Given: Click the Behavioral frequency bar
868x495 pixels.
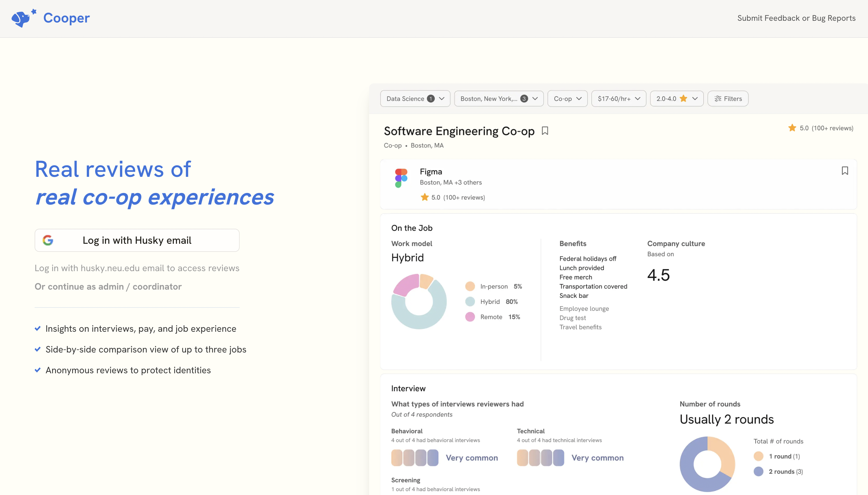Looking at the screenshot, I should pyautogui.click(x=415, y=457).
